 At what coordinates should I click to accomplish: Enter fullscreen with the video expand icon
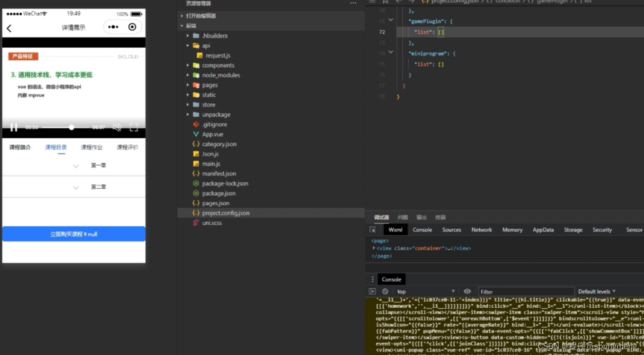tap(134, 127)
